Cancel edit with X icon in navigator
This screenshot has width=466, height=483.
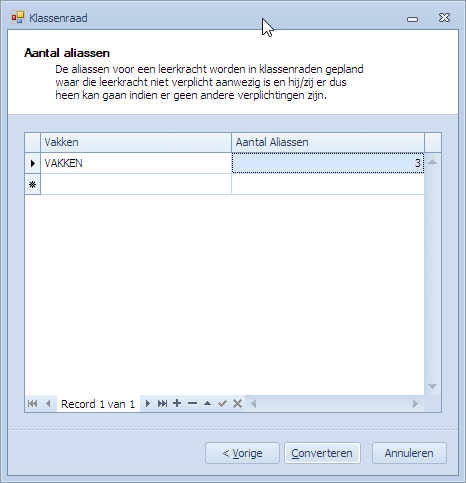click(237, 404)
